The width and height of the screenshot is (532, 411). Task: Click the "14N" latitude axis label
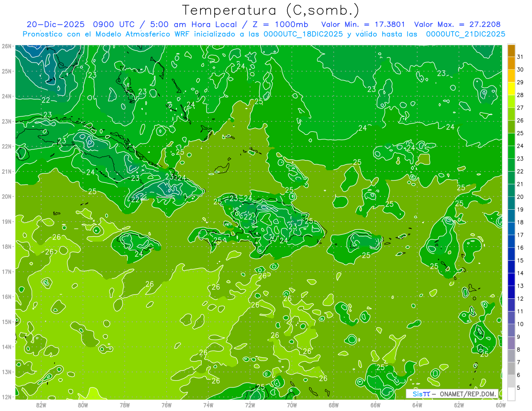point(6,347)
